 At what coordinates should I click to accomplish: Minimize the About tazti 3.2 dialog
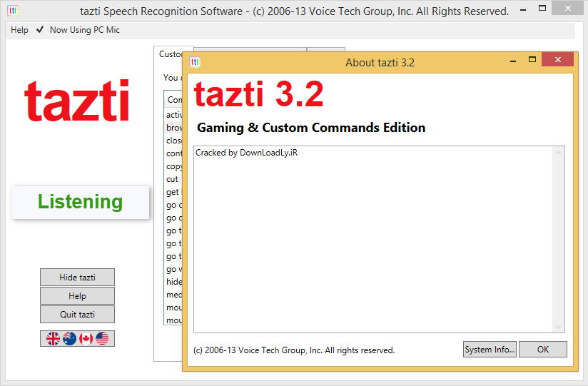pyautogui.click(x=513, y=60)
